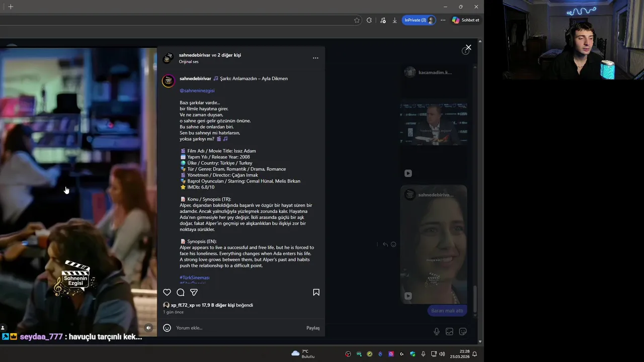Open the network status tray icon
Image resolution: width=644 pixels, height=362 pixels.
[434, 354]
